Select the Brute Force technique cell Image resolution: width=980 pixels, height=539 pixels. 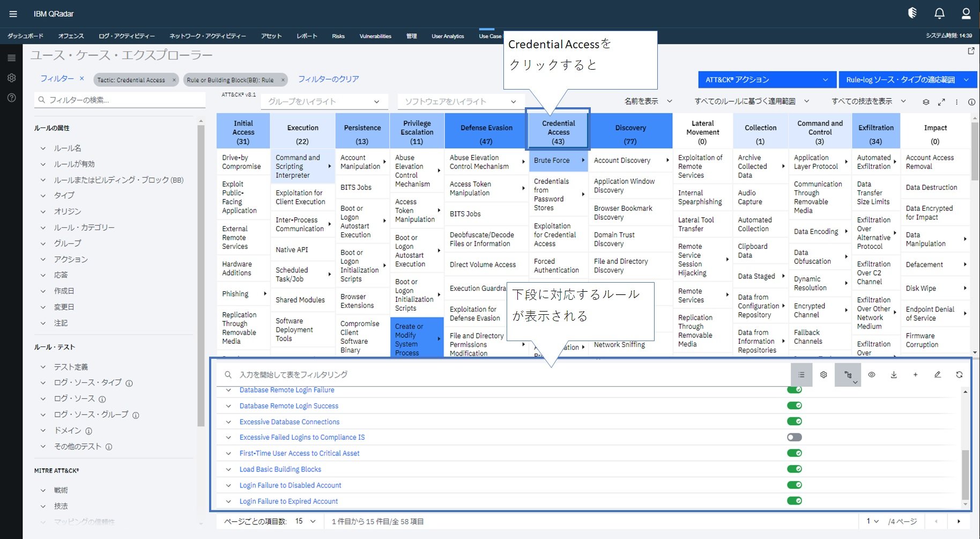pyautogui.click(x=558, y=160)
